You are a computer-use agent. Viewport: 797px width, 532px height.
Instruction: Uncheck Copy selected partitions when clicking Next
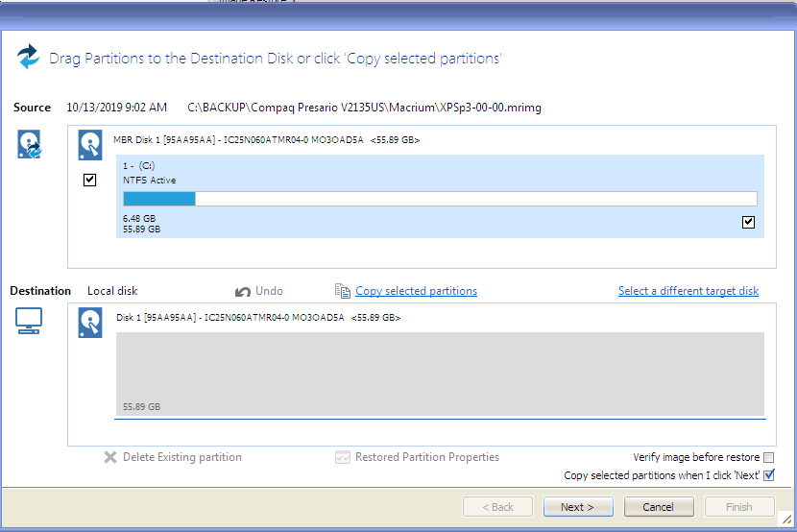[x=769, y=475]
